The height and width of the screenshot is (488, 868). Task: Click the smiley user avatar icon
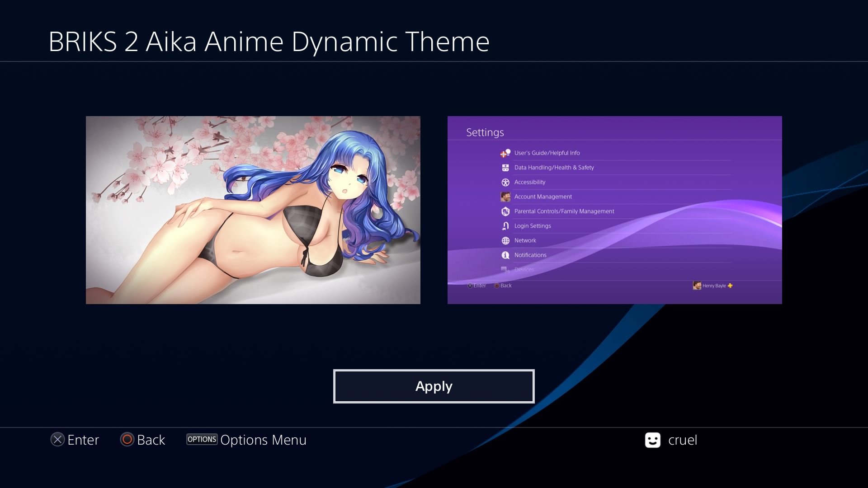tap(652, 440)
